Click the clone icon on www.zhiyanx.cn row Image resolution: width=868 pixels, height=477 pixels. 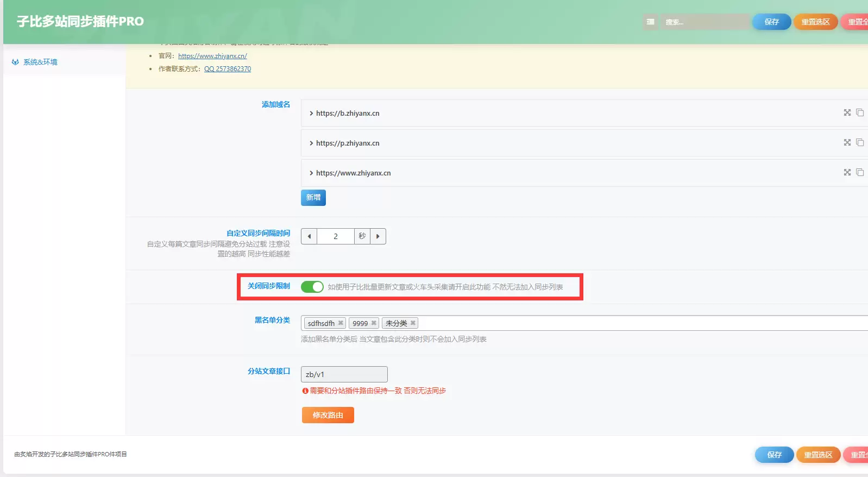[x=860, y=172]
